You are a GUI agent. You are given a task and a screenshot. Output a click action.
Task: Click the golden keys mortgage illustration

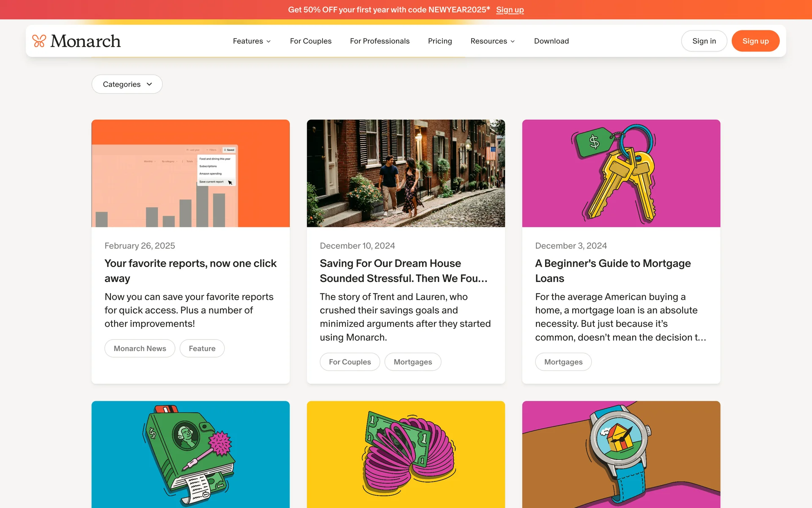pos(621,173)
